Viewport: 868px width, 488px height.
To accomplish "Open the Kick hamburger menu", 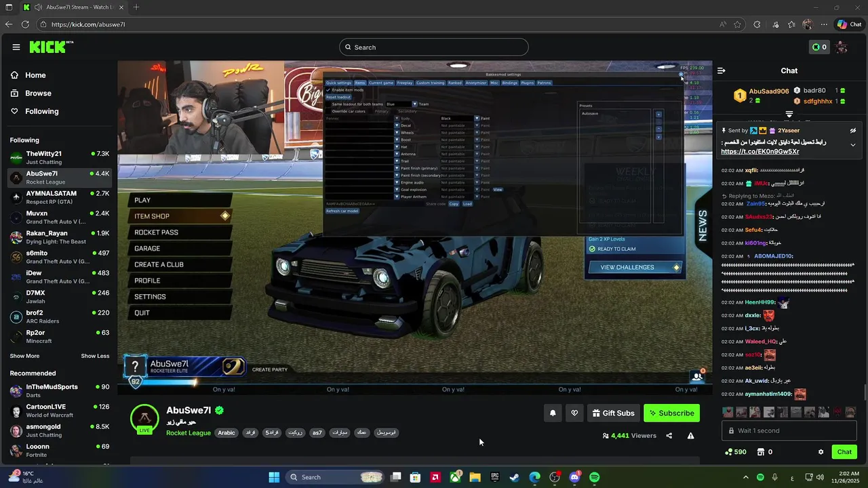I will (x=16, y=47).
